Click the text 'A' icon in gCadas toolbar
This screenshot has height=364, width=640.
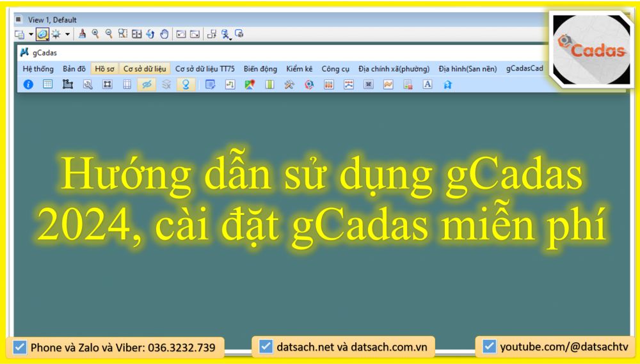click(x=428, y=84)
